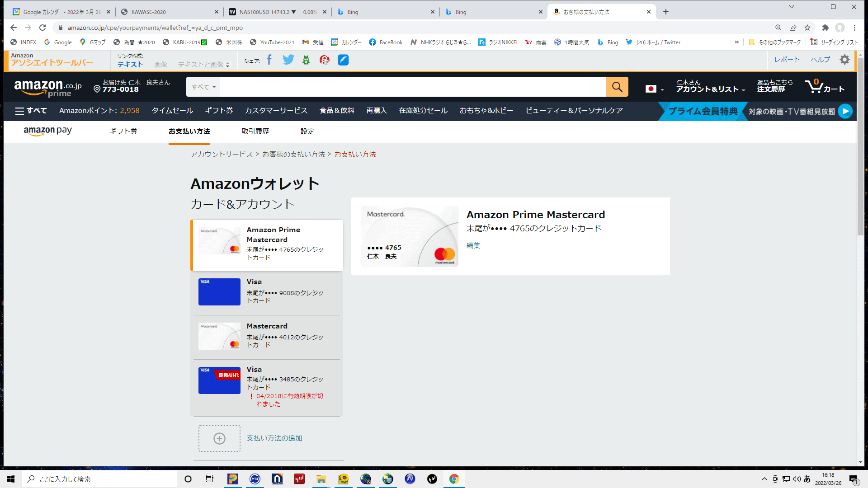The image size is (868, 488).
Task: Click the Chrome icon in the taskbar
Action: (454, 479)
